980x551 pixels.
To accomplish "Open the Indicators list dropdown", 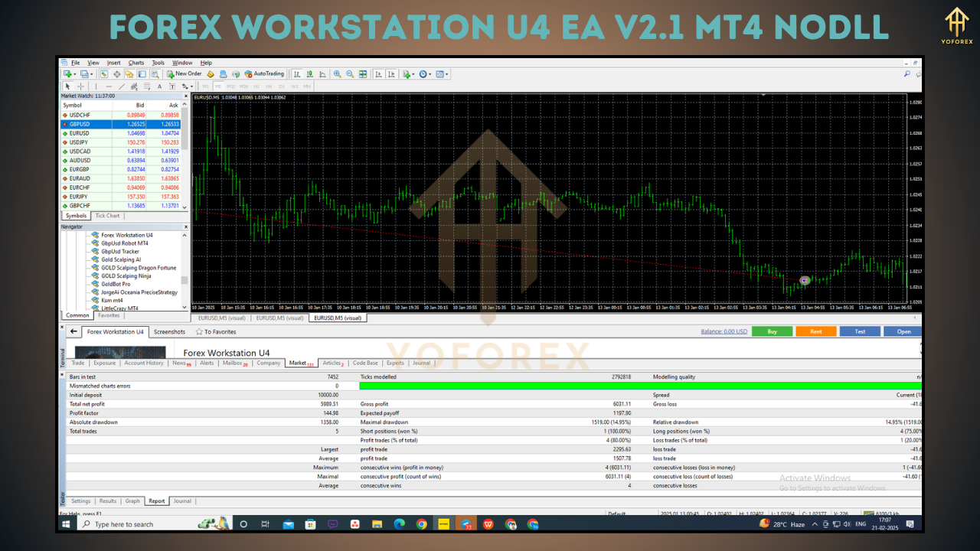I will (413, 73).
